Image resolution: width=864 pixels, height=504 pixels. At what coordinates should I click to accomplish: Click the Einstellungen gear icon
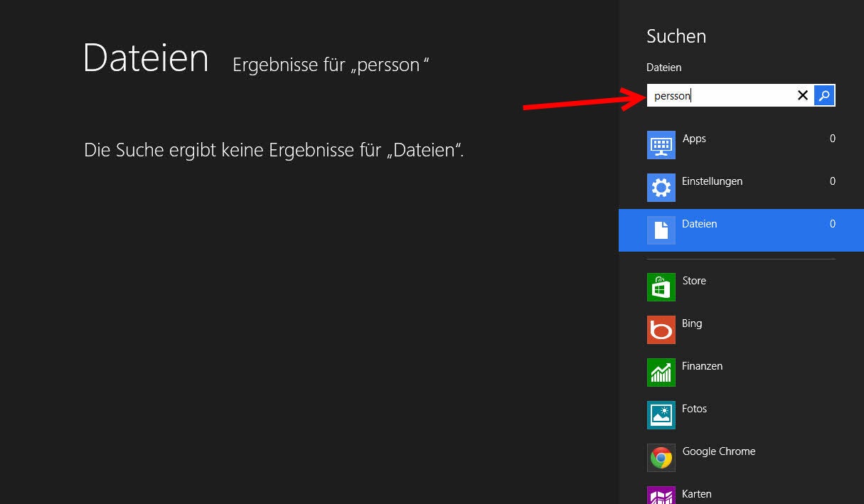click(x=661, y=188)
